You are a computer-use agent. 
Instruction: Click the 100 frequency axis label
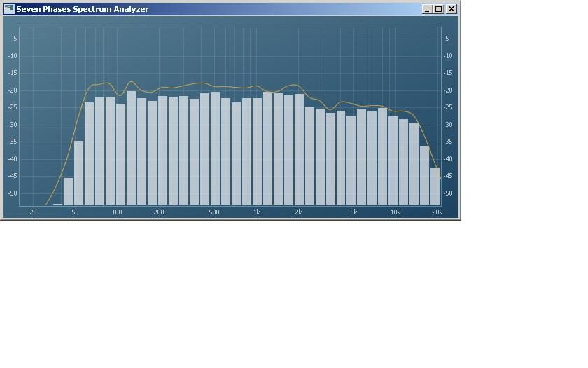click(117, 212)
